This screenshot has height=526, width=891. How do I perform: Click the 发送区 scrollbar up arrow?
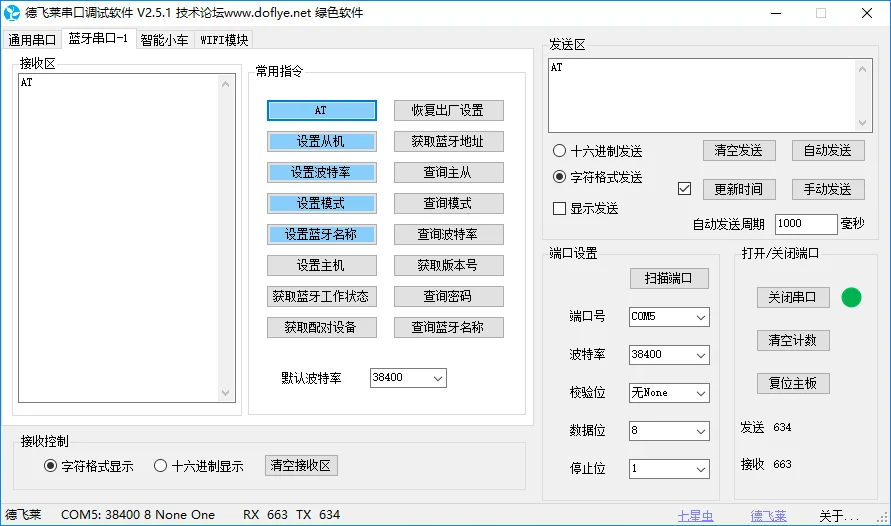point(863,69)
